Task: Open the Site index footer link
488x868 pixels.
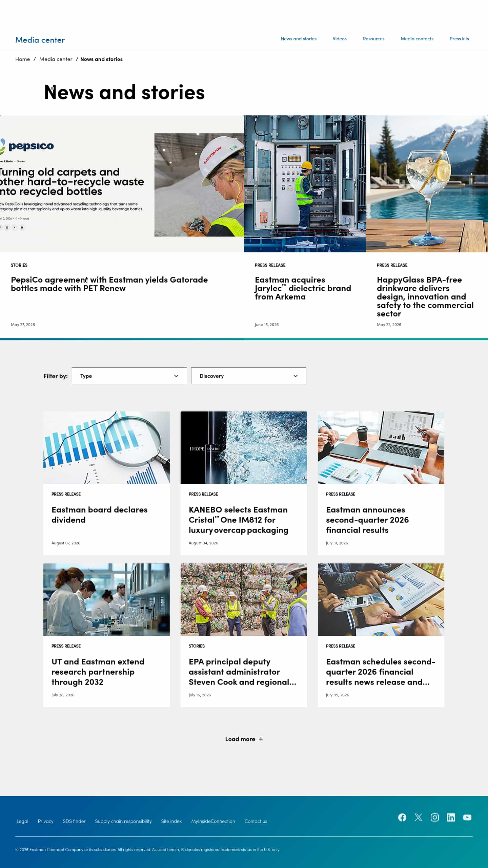Action: click(171, 821)
